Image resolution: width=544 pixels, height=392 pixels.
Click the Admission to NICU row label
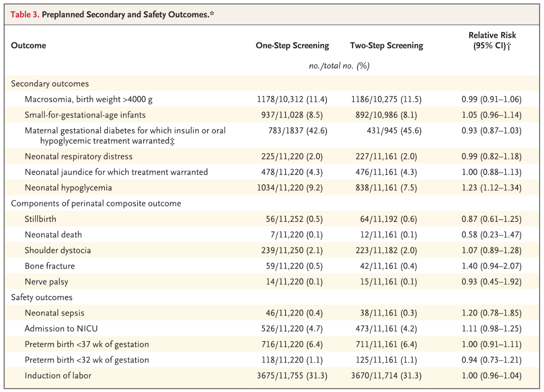click(62, 329)
